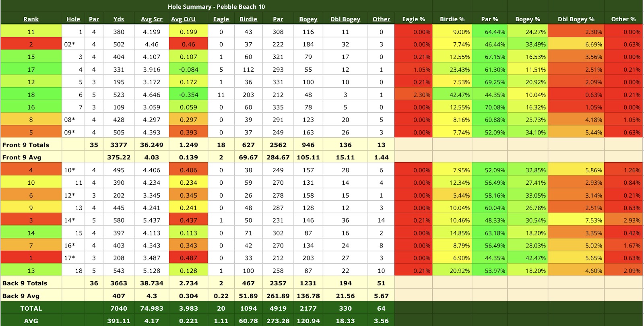This screenshot has width=644, height=326.
Task: Select the hole label '08*'
Action: click(x=70, y=120)
